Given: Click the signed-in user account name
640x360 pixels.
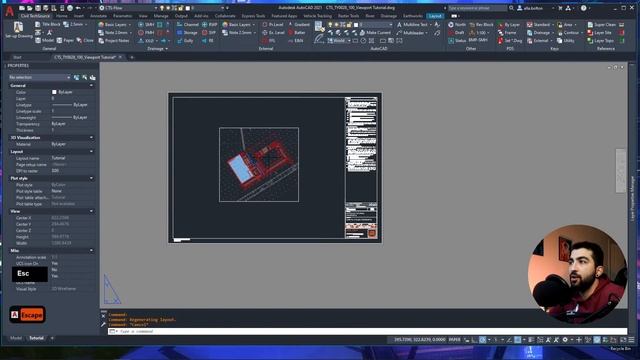Looking at the screenshot, I should pyautogui.click(x=534, y=8).
